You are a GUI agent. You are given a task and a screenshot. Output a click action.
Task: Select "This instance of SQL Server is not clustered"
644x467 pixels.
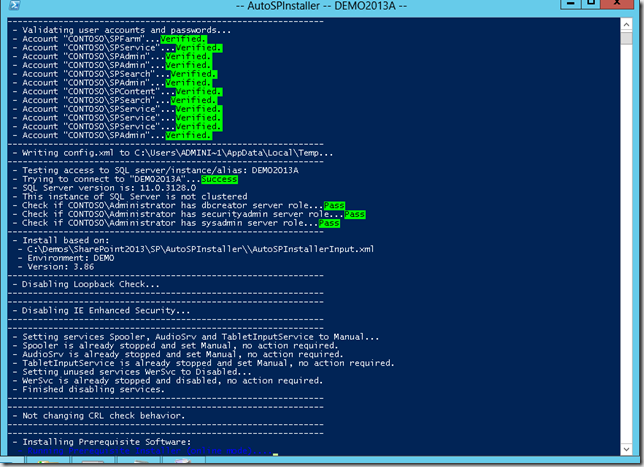[x=130, y=196]
